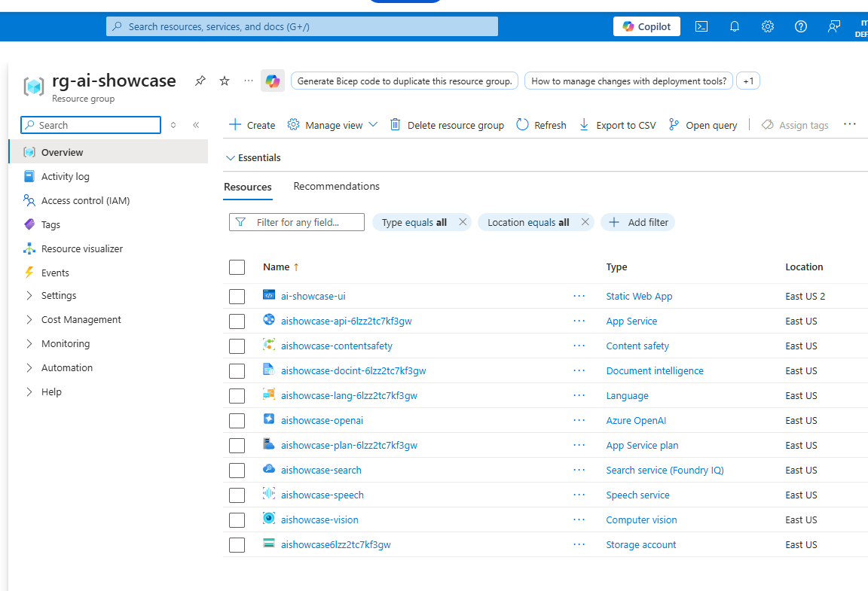Remove the Location equals all filter

click(585, 222)
